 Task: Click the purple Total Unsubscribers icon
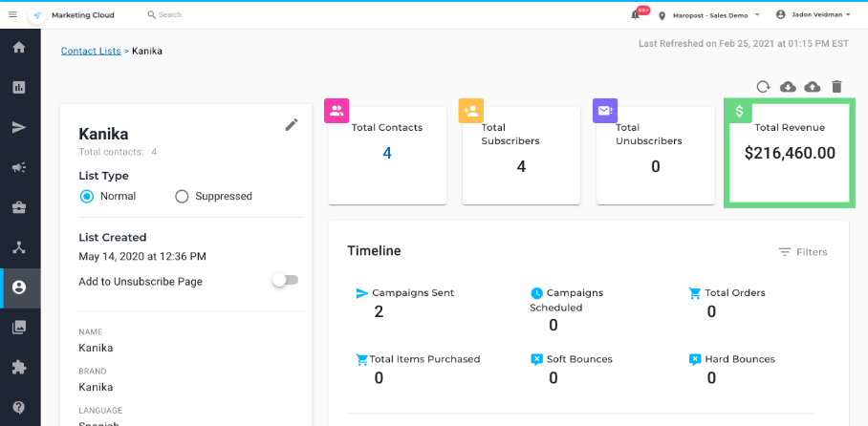point(605,110)
